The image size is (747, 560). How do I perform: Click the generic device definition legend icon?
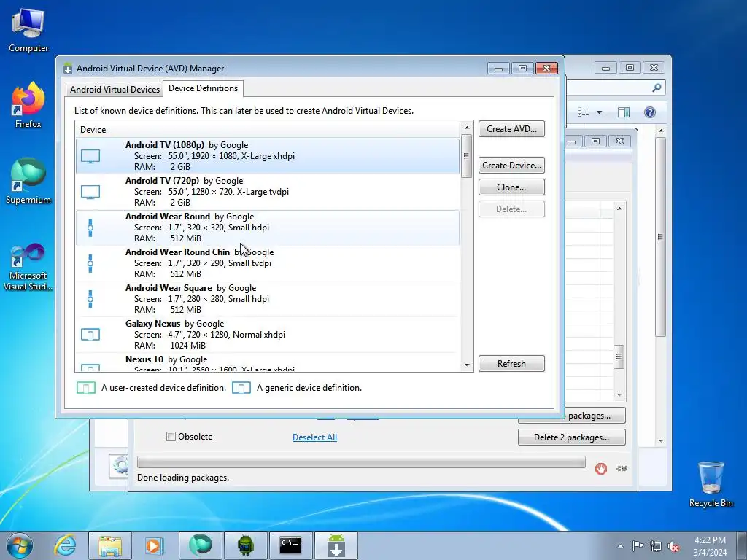point(241,388)
